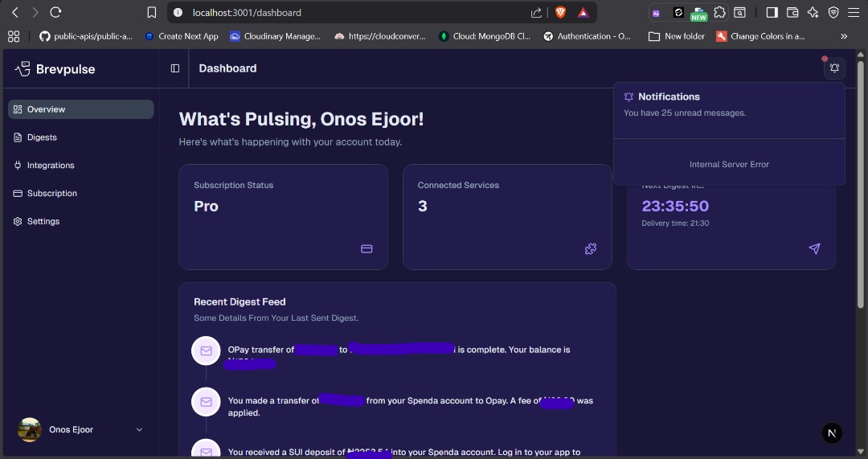
Task: Go to Subscription page
Action: coord(81,193)
